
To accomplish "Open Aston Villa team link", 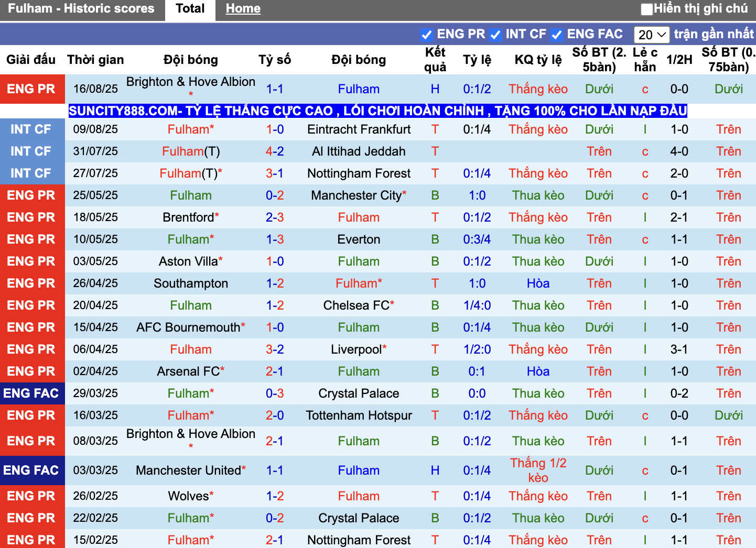I will tap(188, 261).
